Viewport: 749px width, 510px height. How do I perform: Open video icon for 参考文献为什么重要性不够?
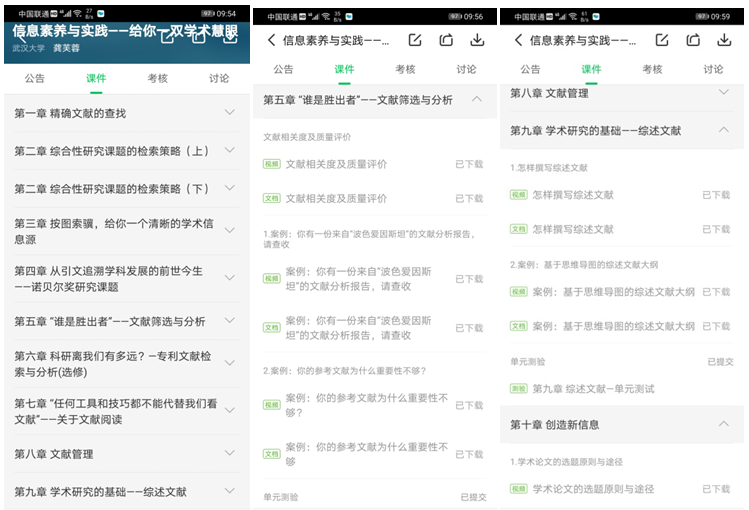(x=271, y=405)
